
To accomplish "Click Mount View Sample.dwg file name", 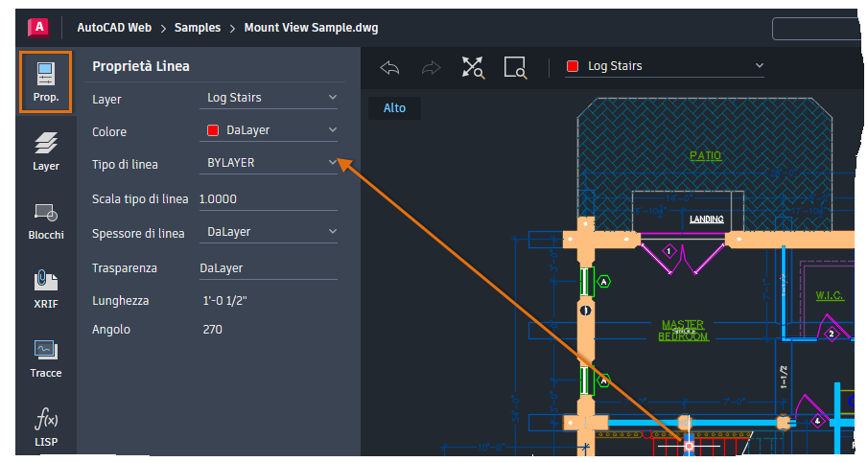I will point(311,28).
